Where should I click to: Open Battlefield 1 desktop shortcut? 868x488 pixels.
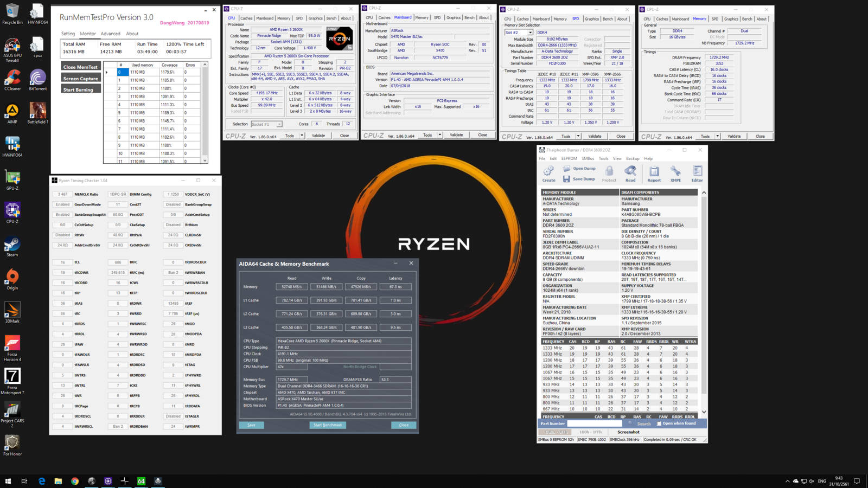click(37, 114)
